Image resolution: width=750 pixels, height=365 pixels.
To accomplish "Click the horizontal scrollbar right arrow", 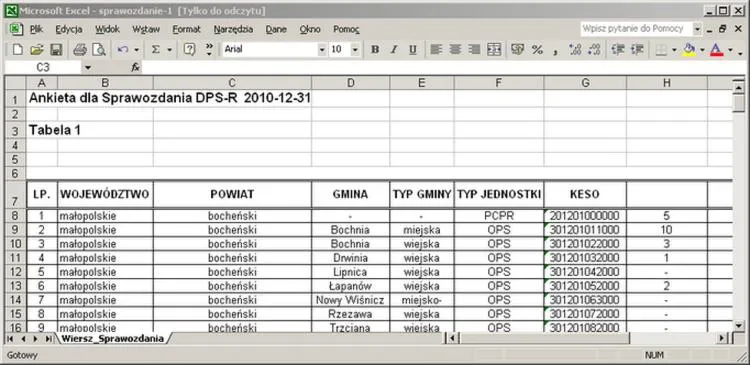I will pos(721,339).
